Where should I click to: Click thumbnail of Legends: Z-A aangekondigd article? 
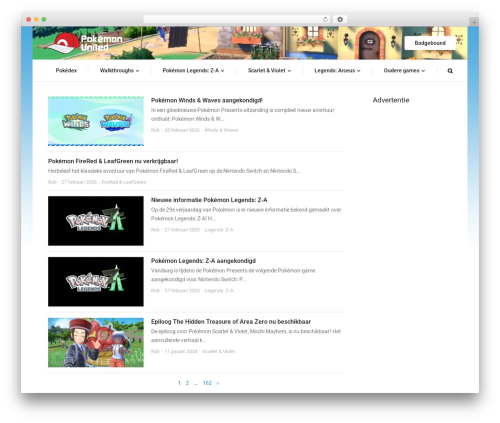[96, 282]
